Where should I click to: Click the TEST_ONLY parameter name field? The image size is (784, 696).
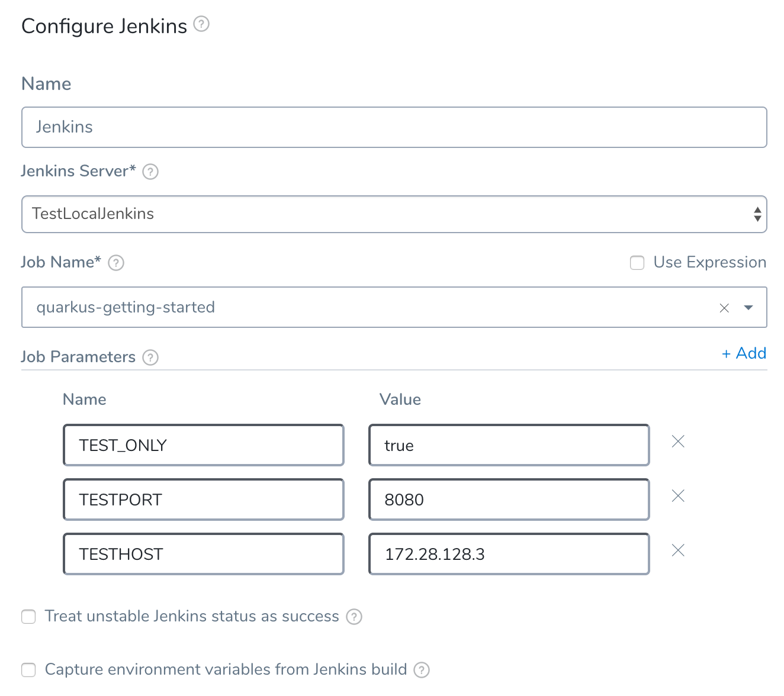point(204,445)
